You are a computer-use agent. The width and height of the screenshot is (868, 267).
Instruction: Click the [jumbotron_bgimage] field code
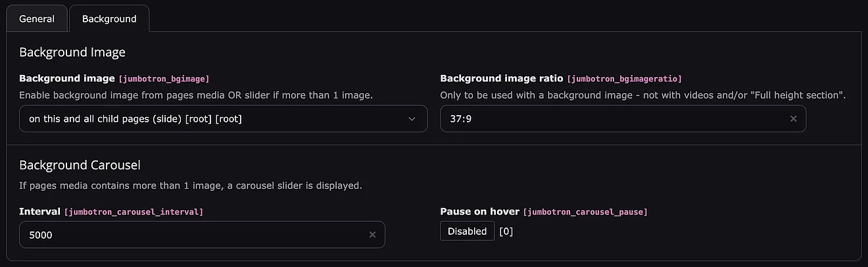pyautogui.click(x=164, y=79)
